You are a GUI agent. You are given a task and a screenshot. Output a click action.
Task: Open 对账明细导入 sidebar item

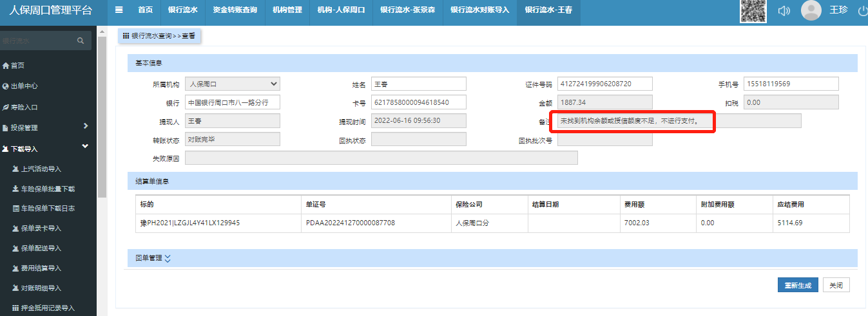click(x=37, y=288)
